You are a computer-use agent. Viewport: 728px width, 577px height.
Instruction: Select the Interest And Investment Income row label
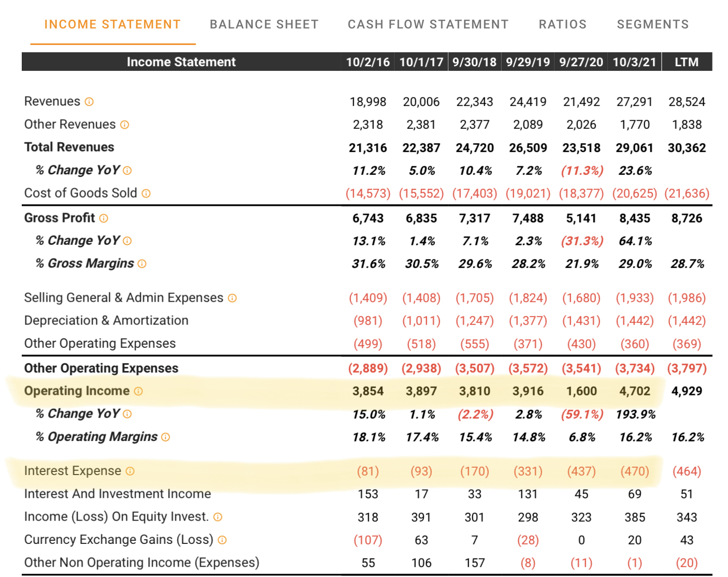coord(118,494)
